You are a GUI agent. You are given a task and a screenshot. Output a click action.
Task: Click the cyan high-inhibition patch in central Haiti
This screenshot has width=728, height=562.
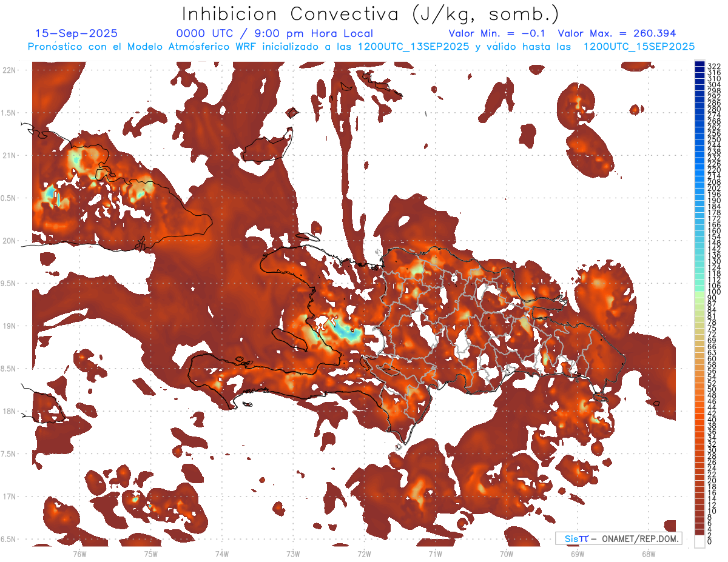pyautogui.click(x=346, y=331)
